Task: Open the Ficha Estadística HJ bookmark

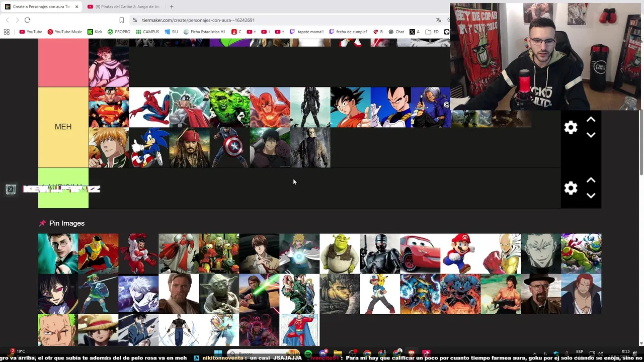Action: pyautogui.click(x=204, y=32)
